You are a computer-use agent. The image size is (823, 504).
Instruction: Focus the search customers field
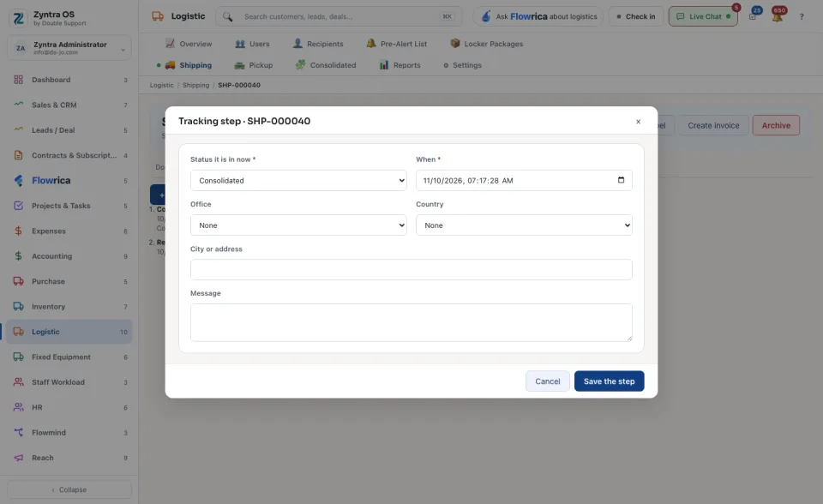click(x=339, y=16)
